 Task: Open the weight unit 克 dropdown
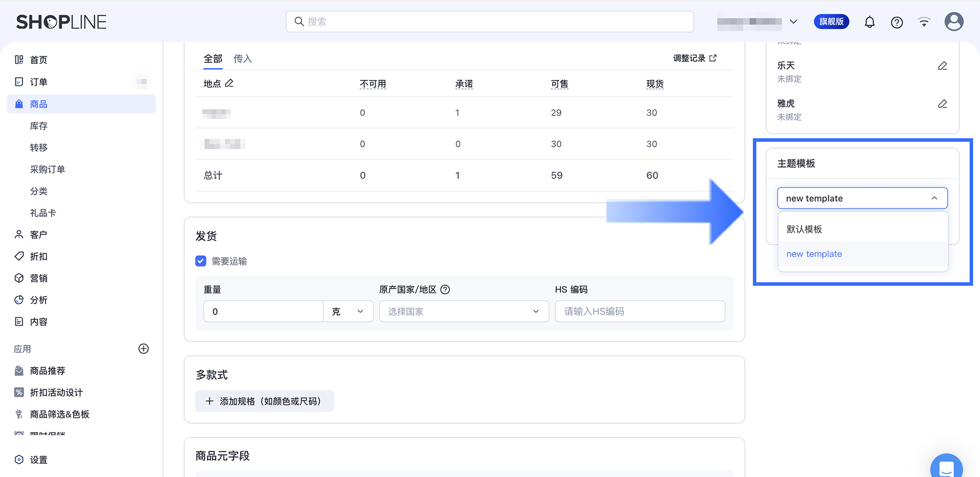coord(348,311)
